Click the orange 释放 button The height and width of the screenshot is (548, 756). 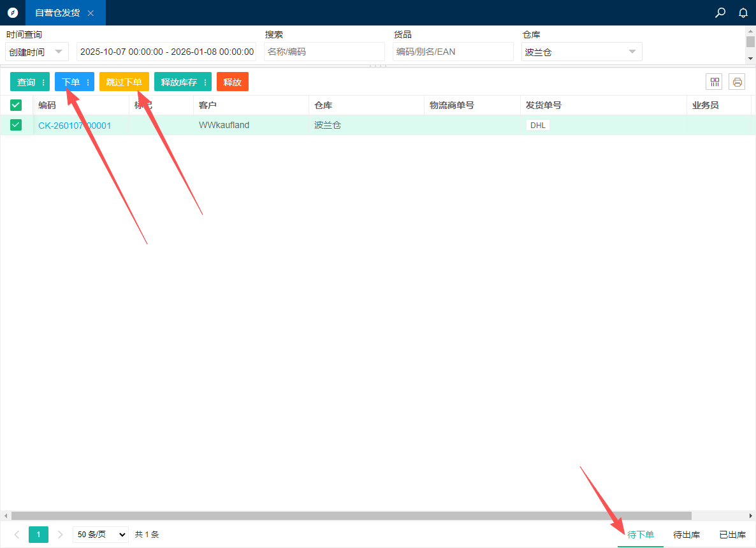click(232, 82)
